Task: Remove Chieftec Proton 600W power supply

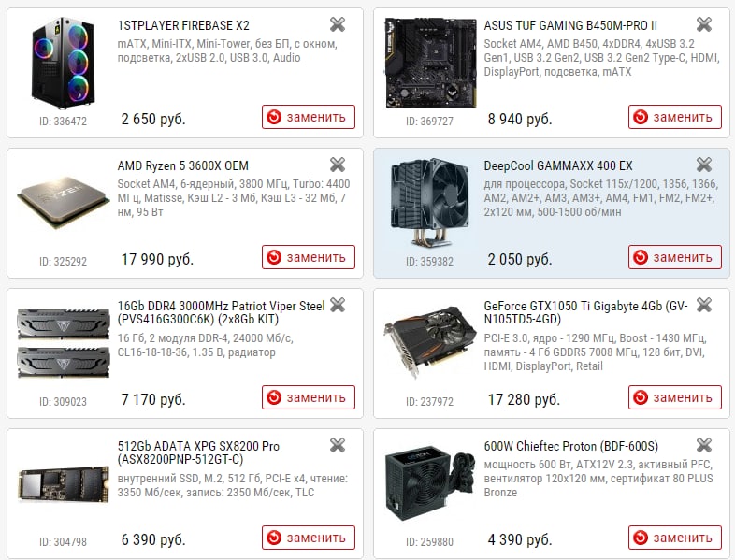Action: coord(704,445)
